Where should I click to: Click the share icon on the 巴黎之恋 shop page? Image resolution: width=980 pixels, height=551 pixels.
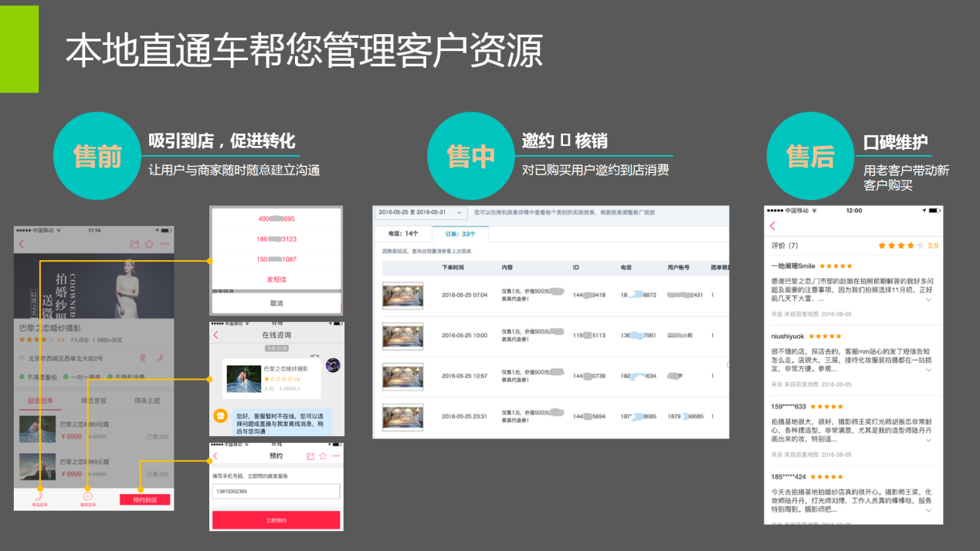point(134,244)
